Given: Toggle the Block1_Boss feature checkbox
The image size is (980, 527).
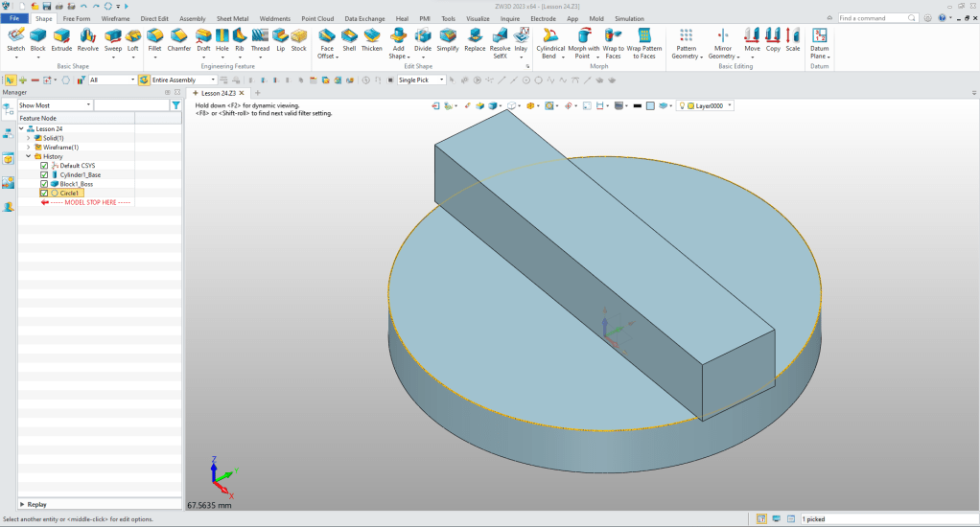Looking at the screenshot, I should 44,184.
